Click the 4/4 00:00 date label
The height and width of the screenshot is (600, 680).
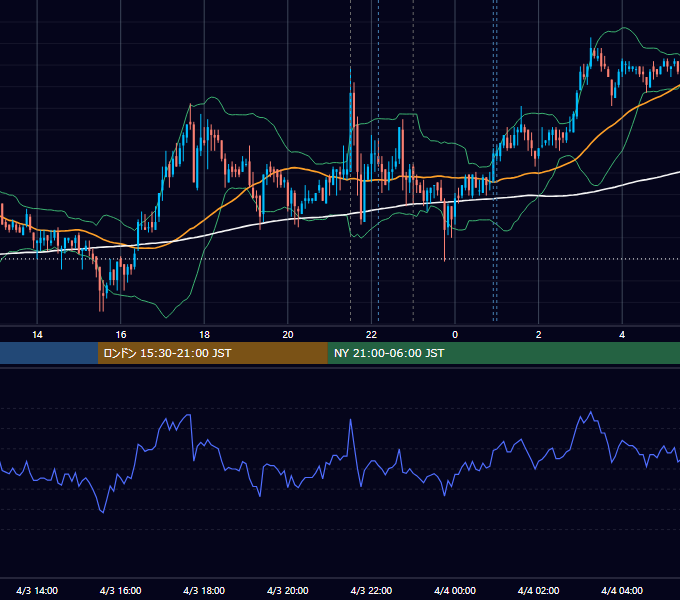(x=455, y=590)
